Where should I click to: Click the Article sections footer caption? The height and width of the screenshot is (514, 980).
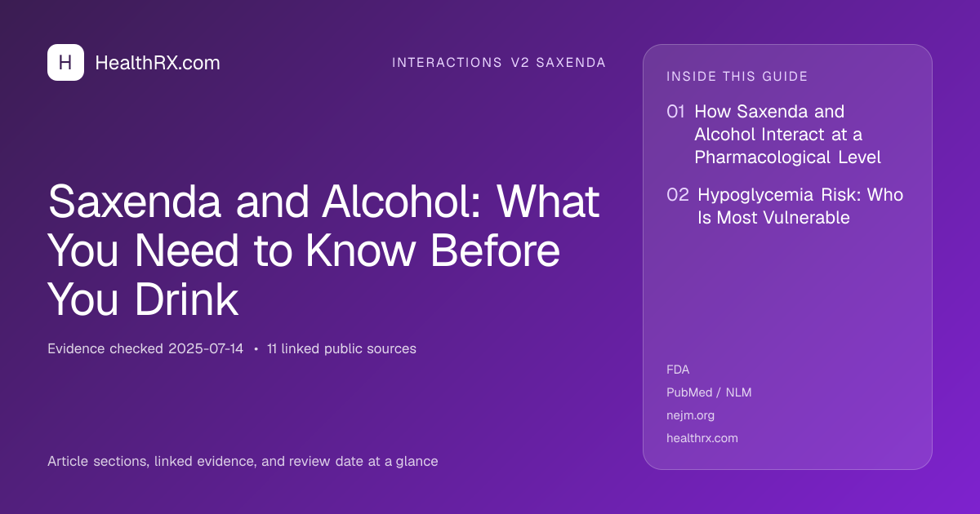click(x=243, y=461)
